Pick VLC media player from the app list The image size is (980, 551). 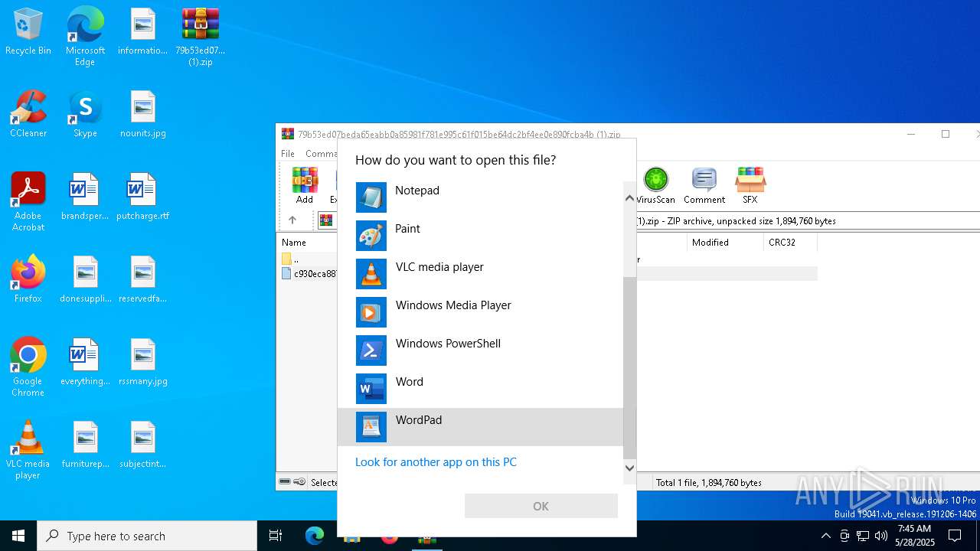(480, 274)
